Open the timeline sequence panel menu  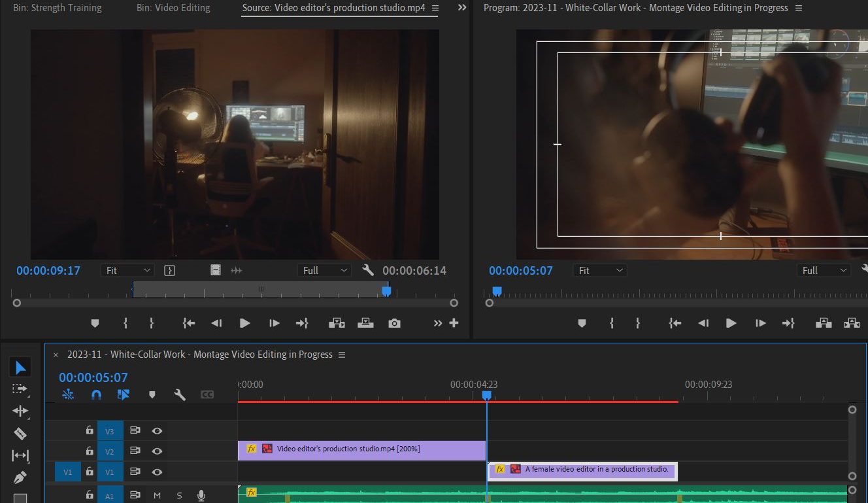pos(341,355)
